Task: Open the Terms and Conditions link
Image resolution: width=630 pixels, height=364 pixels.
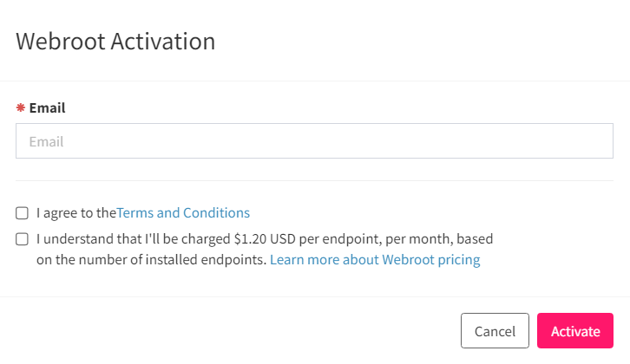Action: coord(183,212)
